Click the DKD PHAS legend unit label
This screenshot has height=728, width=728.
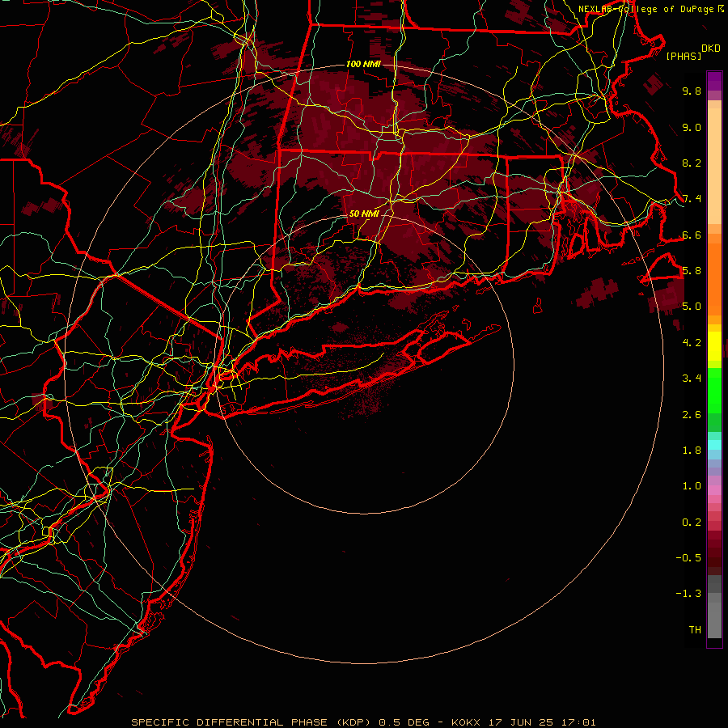pos(693,52)
